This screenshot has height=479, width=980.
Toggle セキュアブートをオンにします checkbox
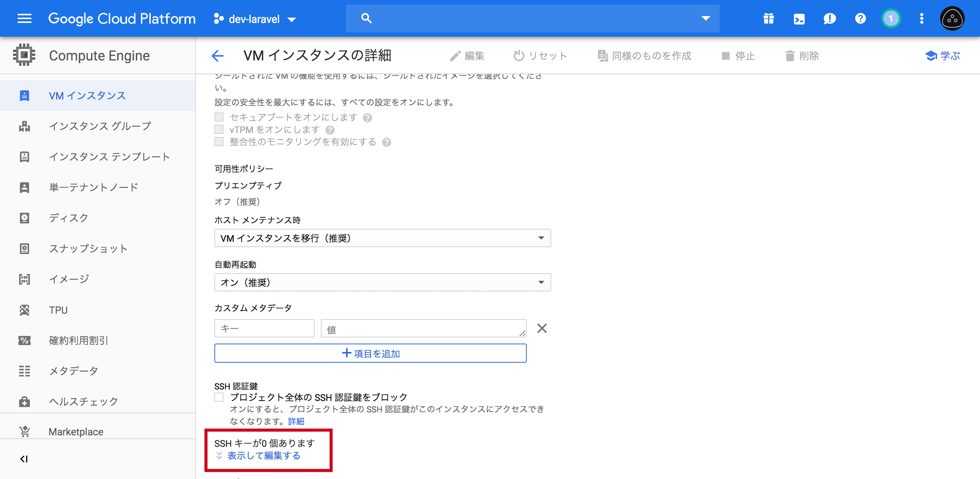tap(219, 117)
